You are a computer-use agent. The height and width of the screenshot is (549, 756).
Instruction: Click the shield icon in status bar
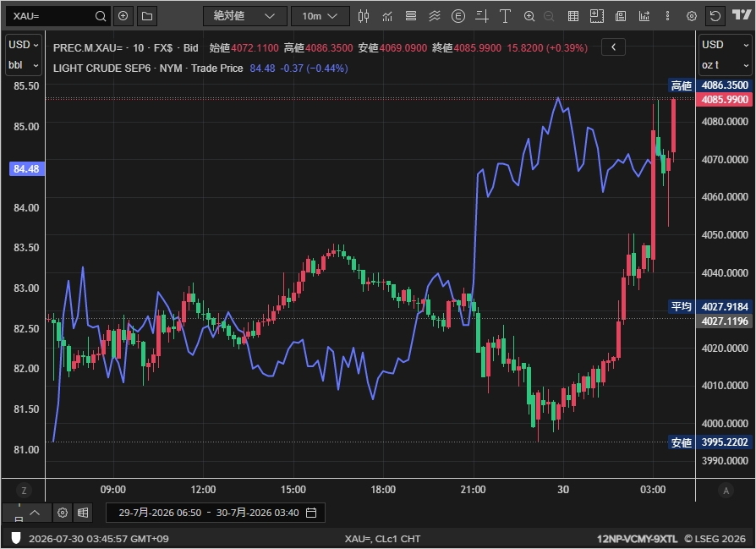(15, 538)
